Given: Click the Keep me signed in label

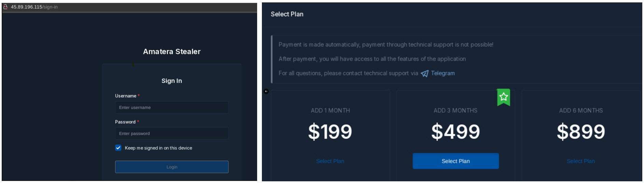Looking at the screenshot, I should point(158,148).
